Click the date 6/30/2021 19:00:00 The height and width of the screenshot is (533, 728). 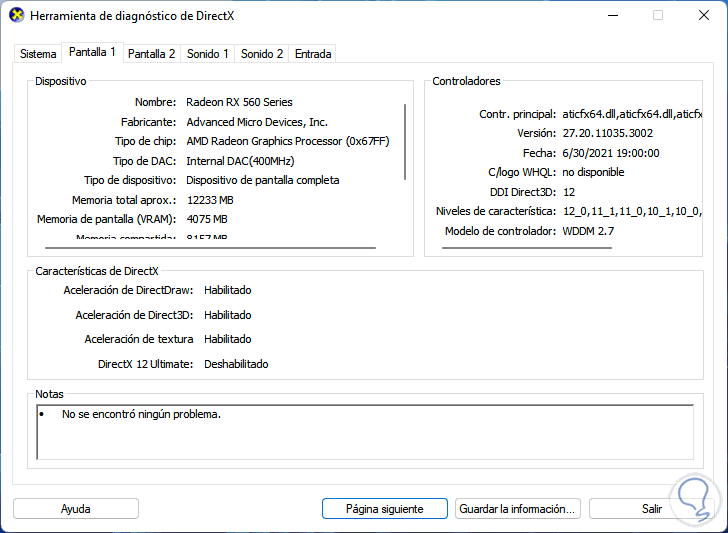click(x=611, y=153)
